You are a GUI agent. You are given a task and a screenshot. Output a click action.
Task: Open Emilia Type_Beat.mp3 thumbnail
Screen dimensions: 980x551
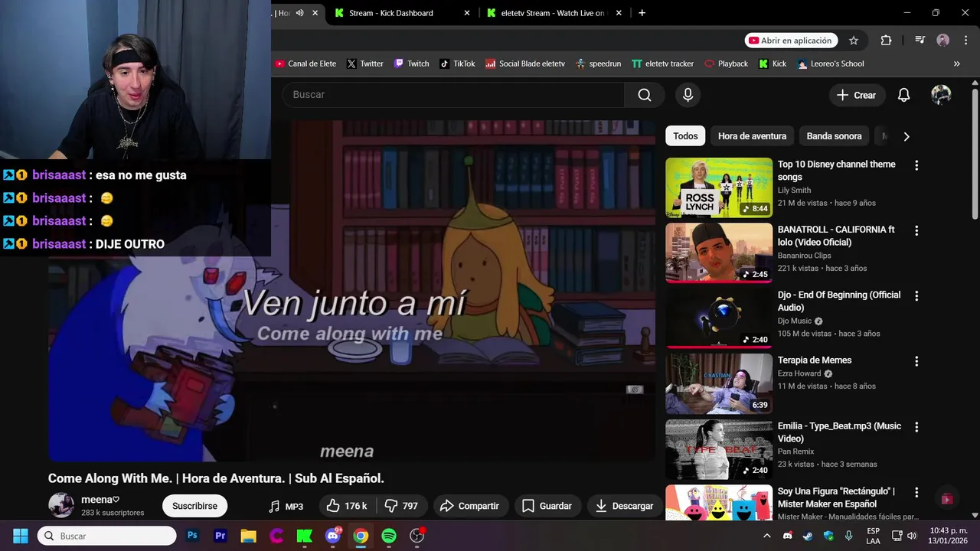click(719, 449)
